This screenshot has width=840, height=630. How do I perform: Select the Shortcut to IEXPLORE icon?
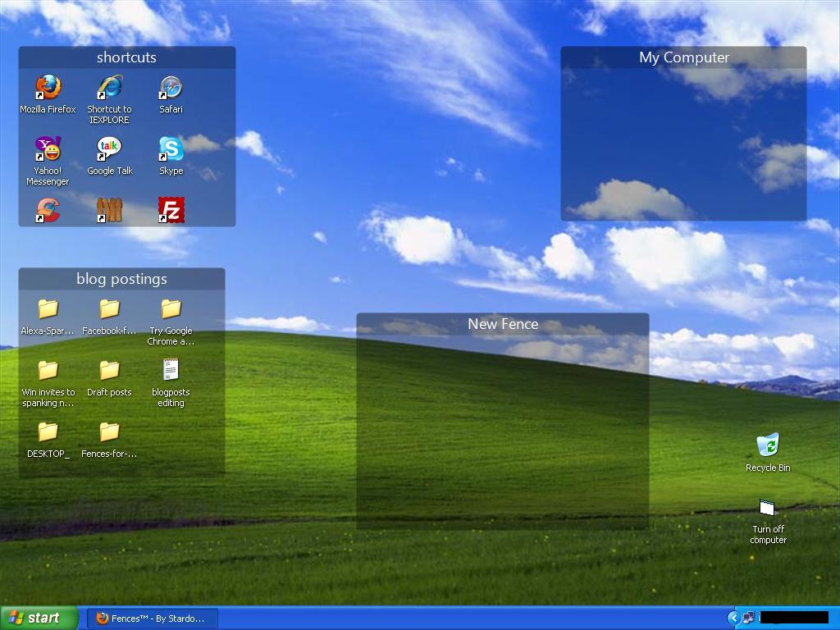pyautogui.click(x=110, y=87)
